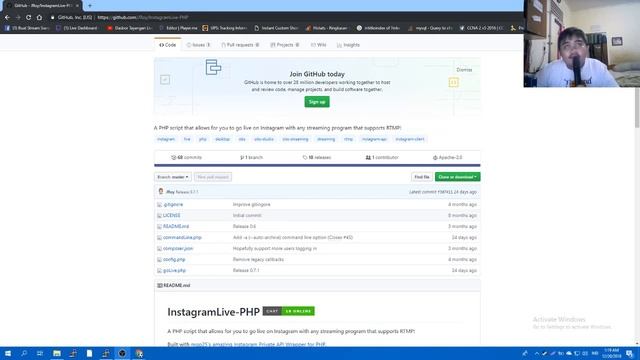
Task: Open the Instagram Private API Wrapper link
Action: (258, 344)
